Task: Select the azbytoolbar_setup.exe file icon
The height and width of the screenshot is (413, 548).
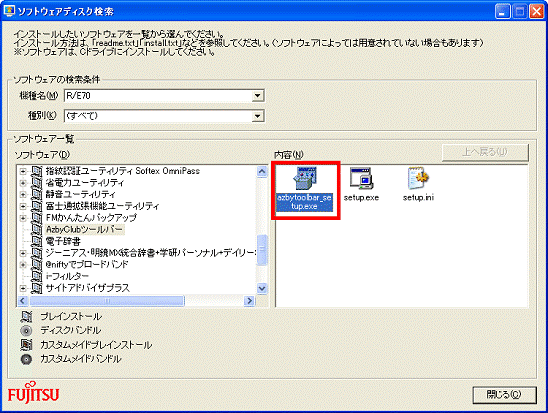Action: 305,179
